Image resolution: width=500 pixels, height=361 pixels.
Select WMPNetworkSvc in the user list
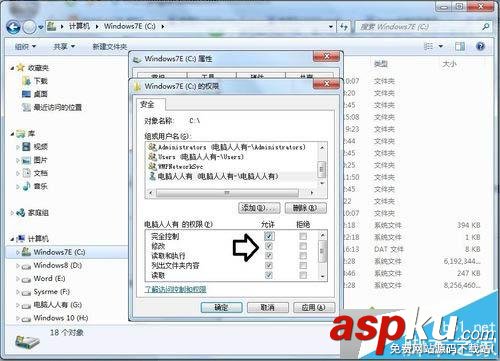pos(230,166)
